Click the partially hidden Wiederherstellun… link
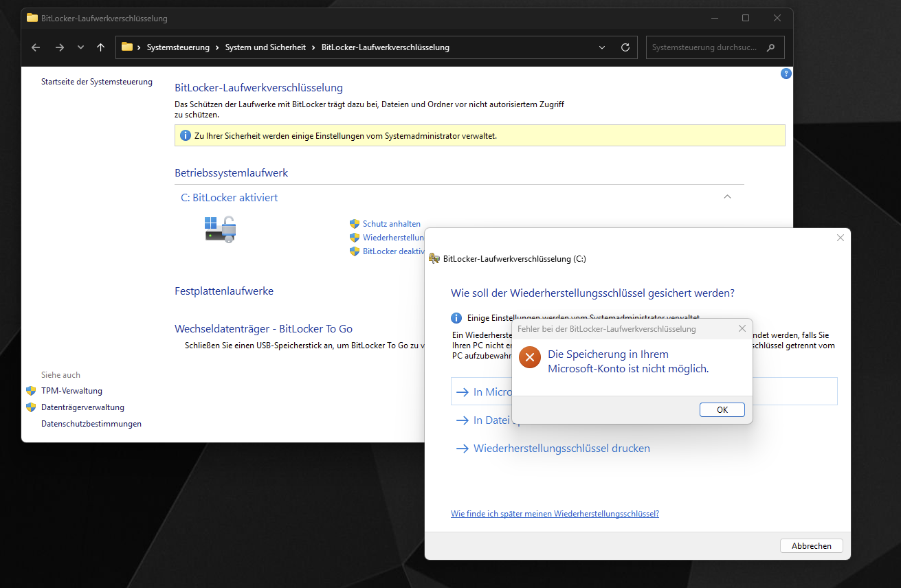The width and height of the screenshot is (901, 588). coord(393,238)
